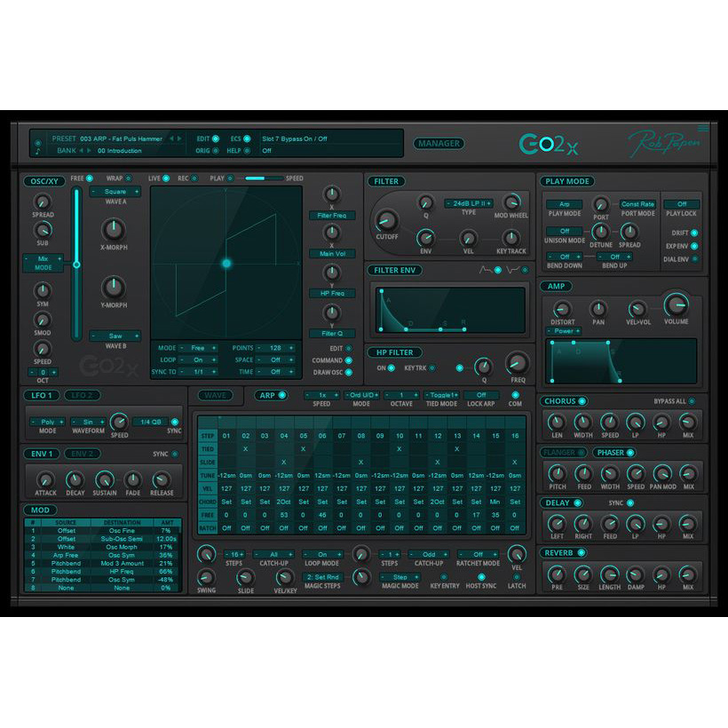
Task: Open the preset MANAGER
Action: 439,144
